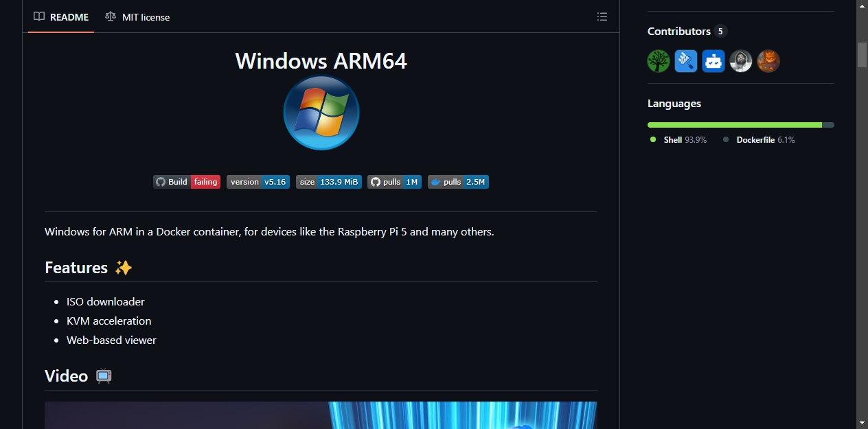
Task: Click the Languages heading
Action: (674, 104)
